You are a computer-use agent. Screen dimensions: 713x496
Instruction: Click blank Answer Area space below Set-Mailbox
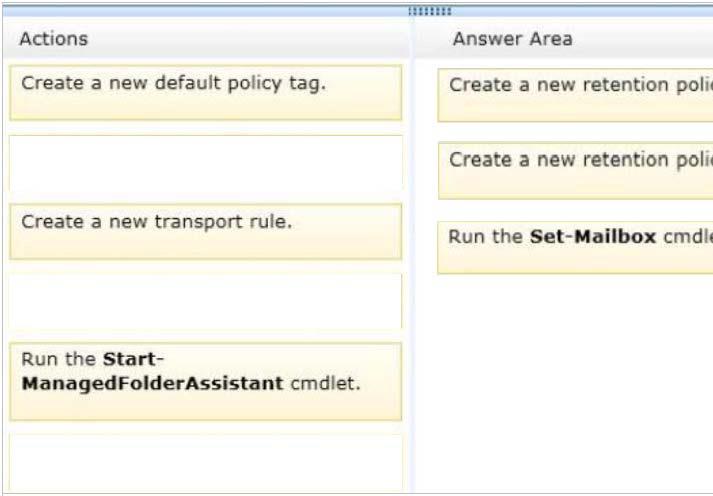(x=564, y=382)
